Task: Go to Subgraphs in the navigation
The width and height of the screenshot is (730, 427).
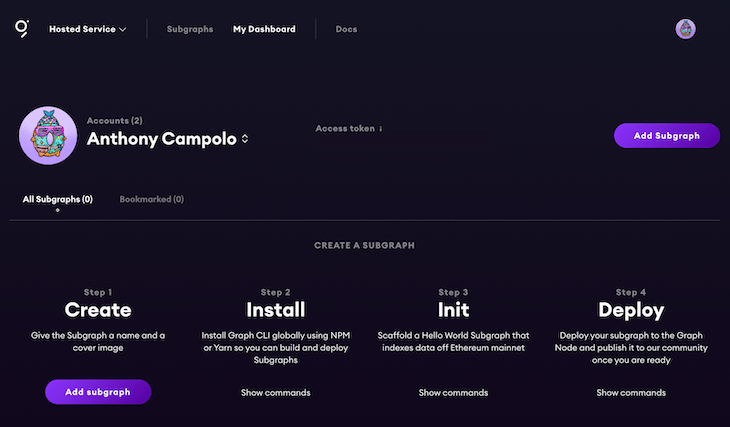Action: coord(190,29)
